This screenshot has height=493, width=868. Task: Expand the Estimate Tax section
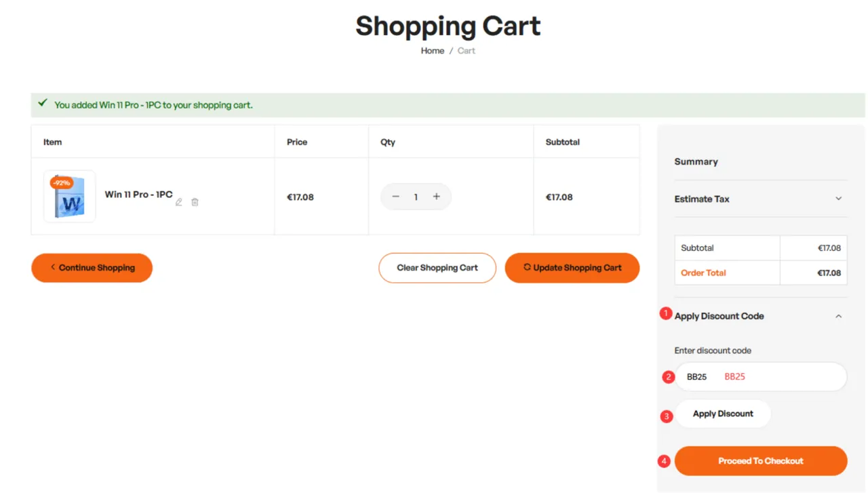click(x=761, y=199)
